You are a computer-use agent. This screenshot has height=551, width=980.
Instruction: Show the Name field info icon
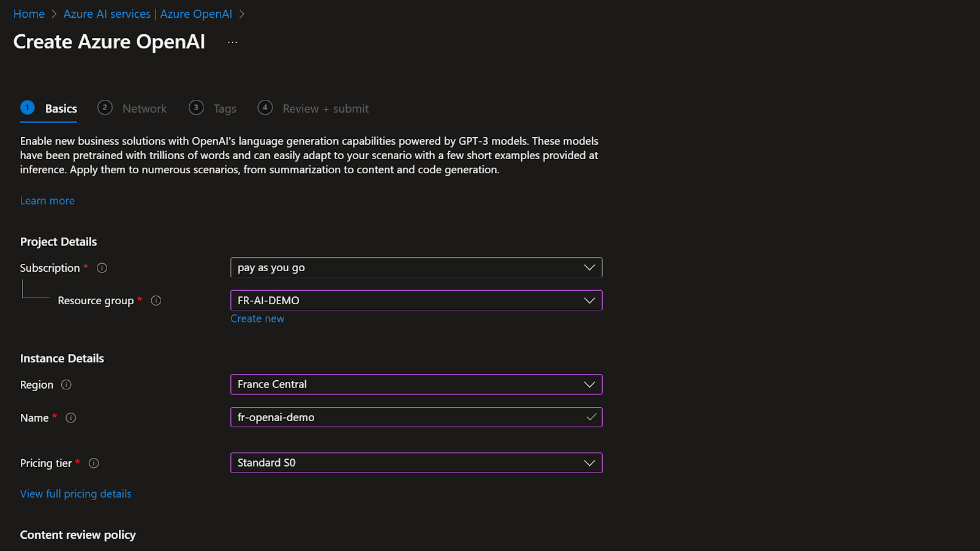pos(71,418)
